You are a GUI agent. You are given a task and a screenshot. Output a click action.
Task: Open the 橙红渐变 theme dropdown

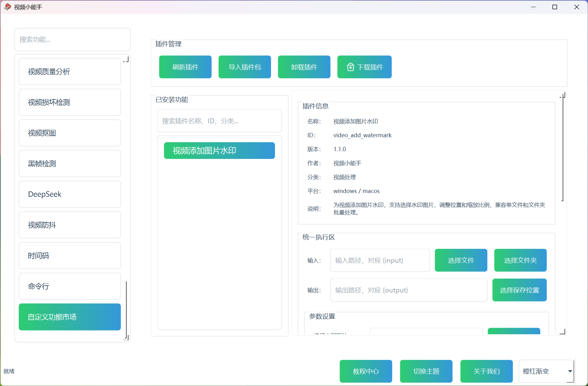tap(547, 371)
